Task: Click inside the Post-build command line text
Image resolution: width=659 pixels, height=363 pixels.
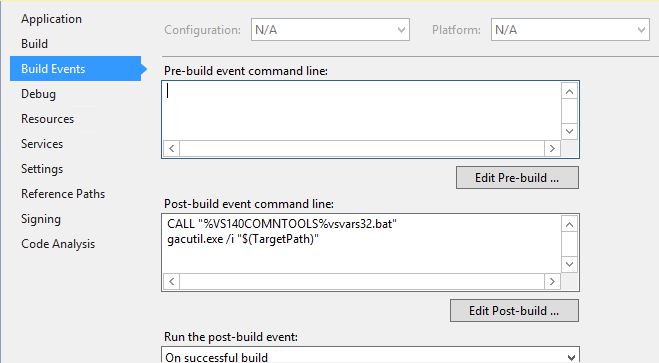Action: point(361,244)
